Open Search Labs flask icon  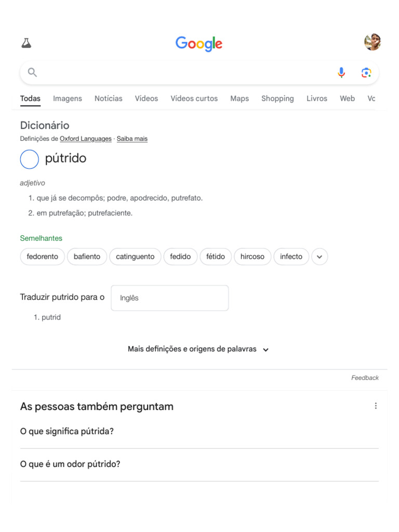click(x=26, y=43)
